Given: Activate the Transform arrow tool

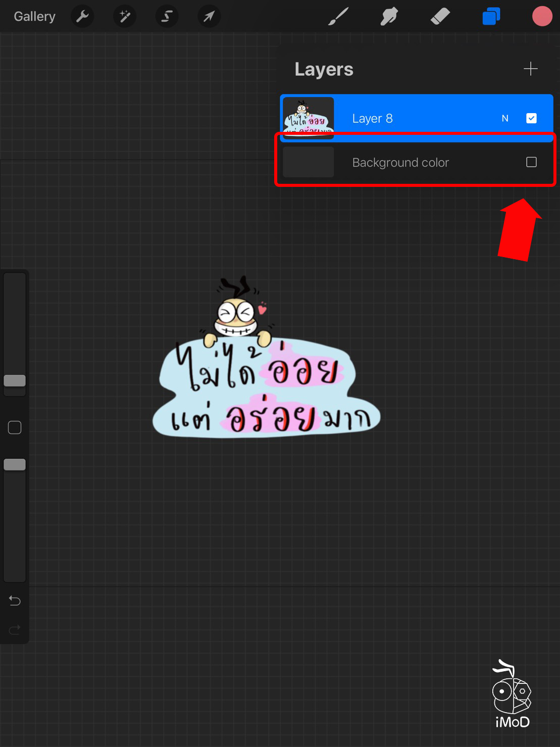Looking at the screenshot, I should pos(209,17).
